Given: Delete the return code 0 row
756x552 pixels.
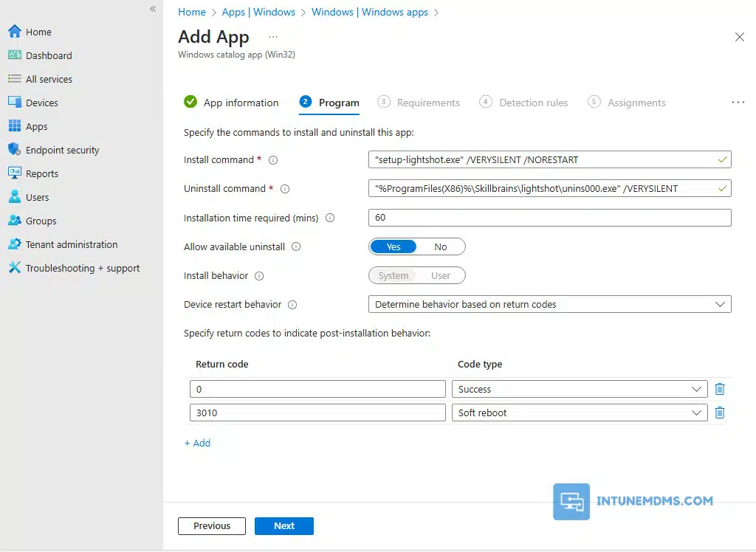Looking at the screenshot, I should click(x=720, y=389).
